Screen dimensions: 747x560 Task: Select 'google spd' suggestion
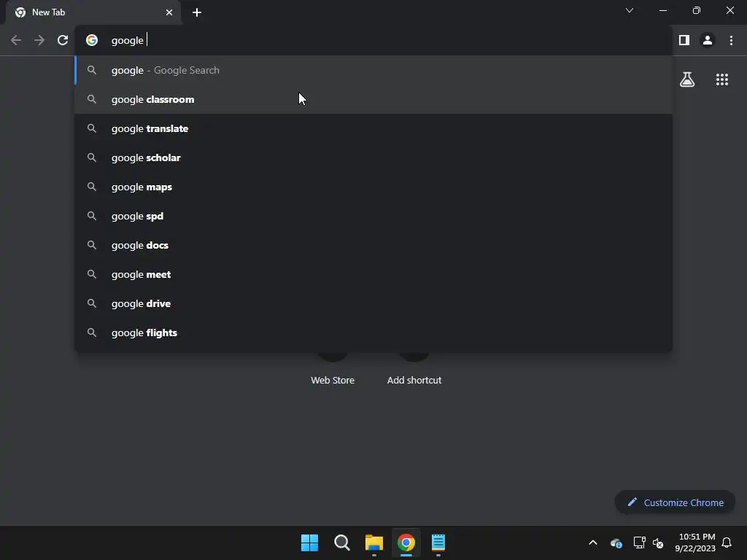pos(373,216)
